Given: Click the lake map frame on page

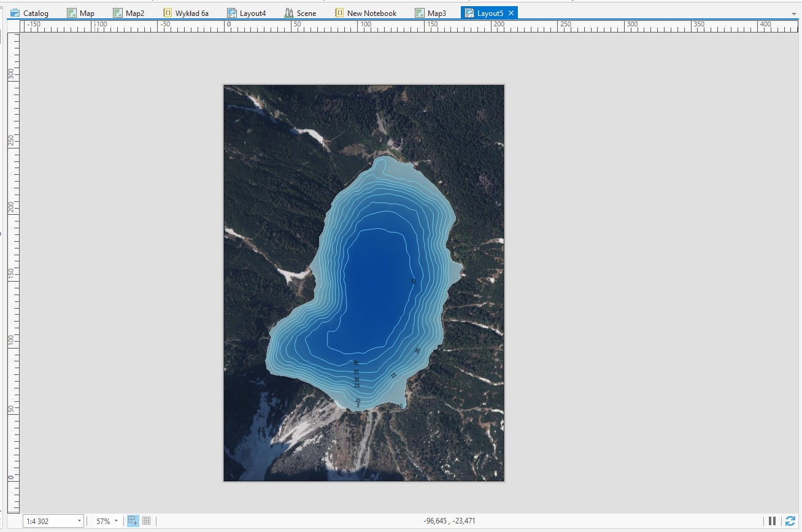Looking at the screenshot, I should [x=363, y=282].
